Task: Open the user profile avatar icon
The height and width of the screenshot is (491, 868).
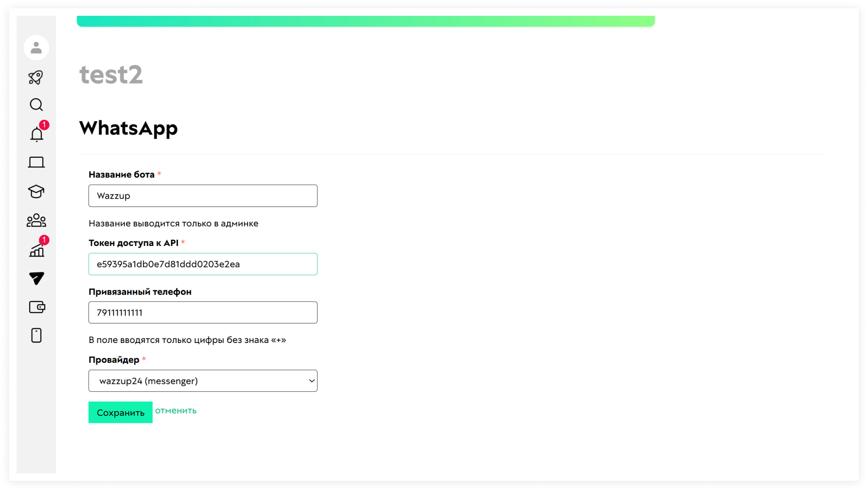Action: [x=36, y=47]
